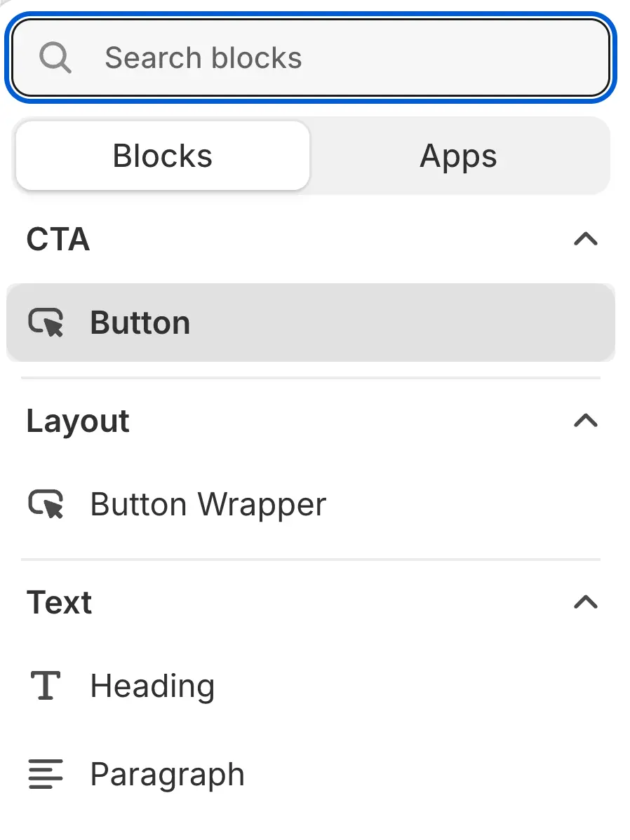This screenshot has height=840, width=630.
Task: Insert the Heading block by its label
Action: pos(152,686)
